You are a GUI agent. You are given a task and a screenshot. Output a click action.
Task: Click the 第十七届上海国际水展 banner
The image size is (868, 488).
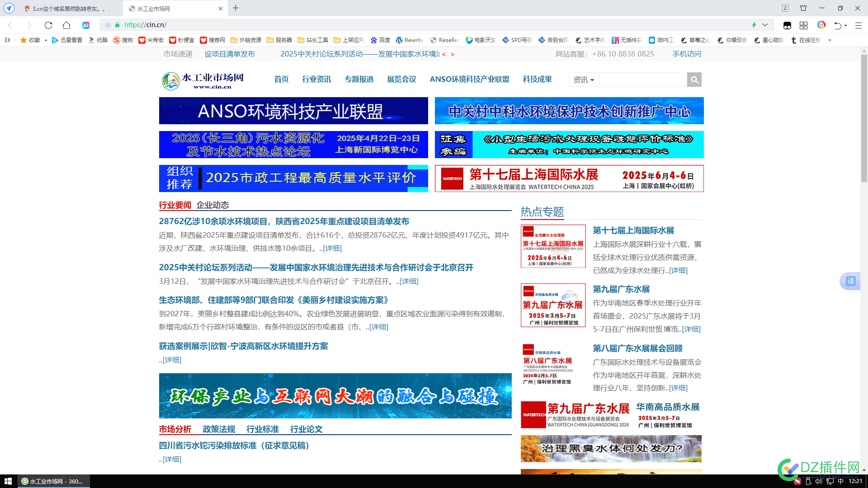point(569,178)
